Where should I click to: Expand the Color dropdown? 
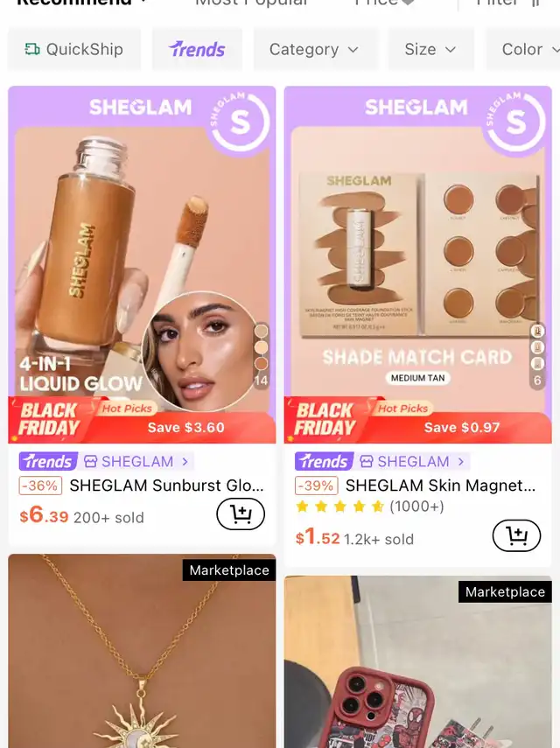pyautogui.click(x=523, y=49)
